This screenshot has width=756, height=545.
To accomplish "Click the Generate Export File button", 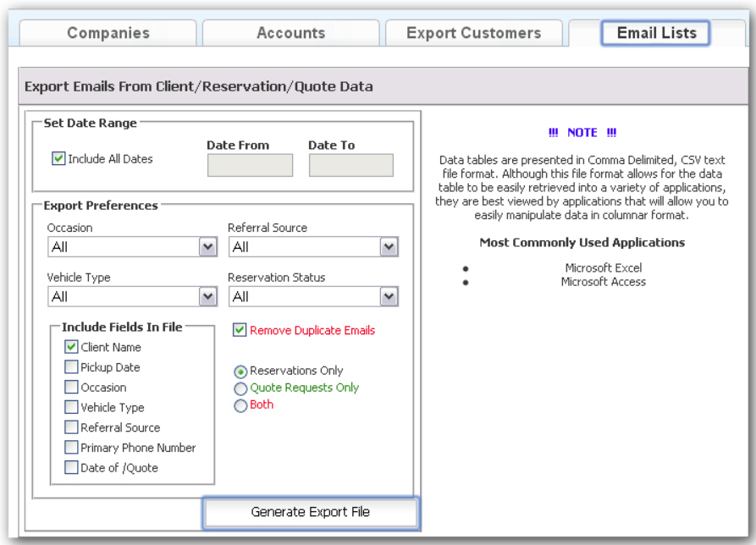I will coord(310,512).
